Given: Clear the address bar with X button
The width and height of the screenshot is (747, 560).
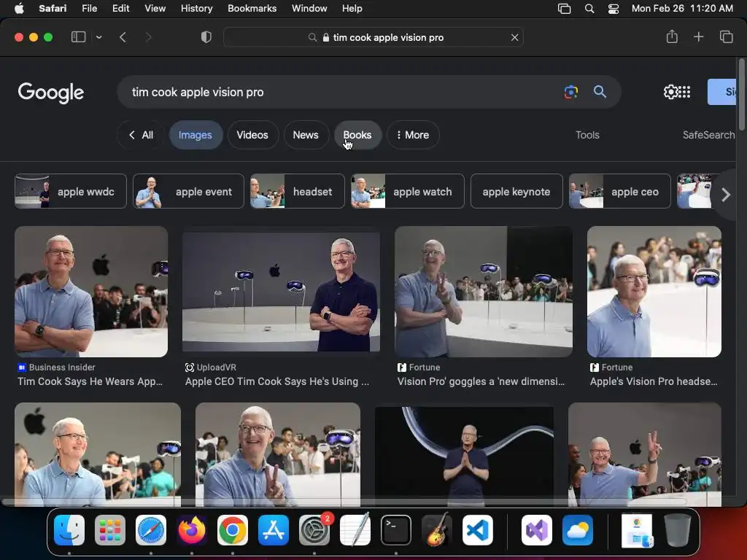Looking at the screenshot, I should point(514,37).
